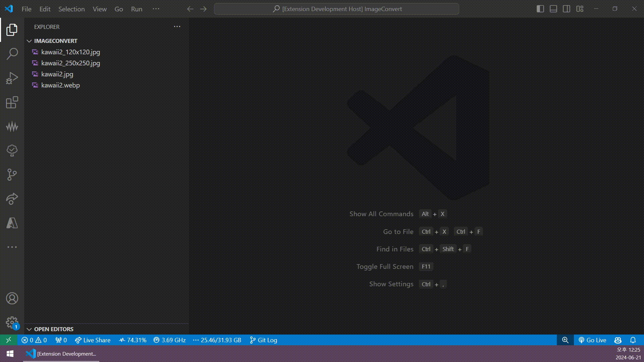Toggle Secondary Side Bar visibility
This screenshot has width=644, height=362.
[x=567, y=9]
